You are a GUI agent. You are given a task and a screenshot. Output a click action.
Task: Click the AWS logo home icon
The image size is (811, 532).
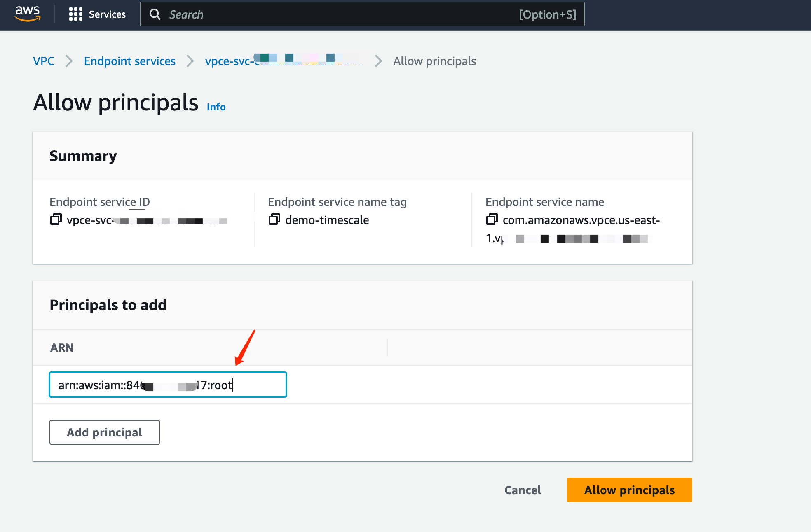(x=28, y=14)
